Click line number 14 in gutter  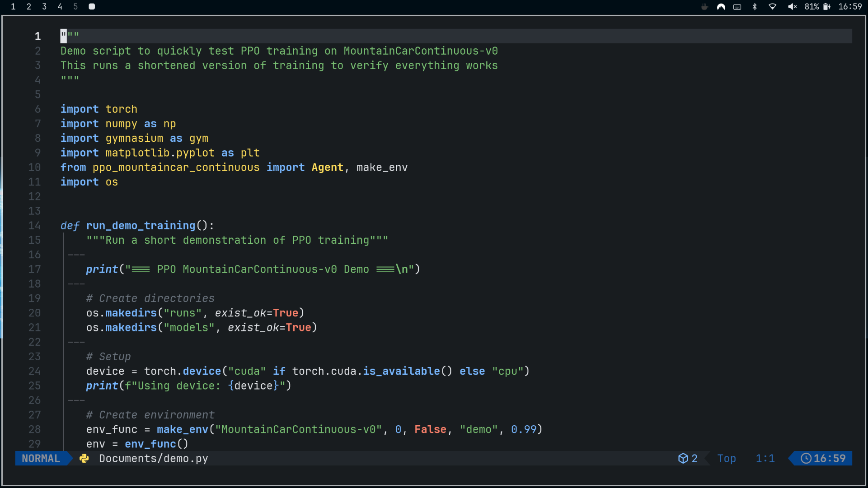[35, 225]
